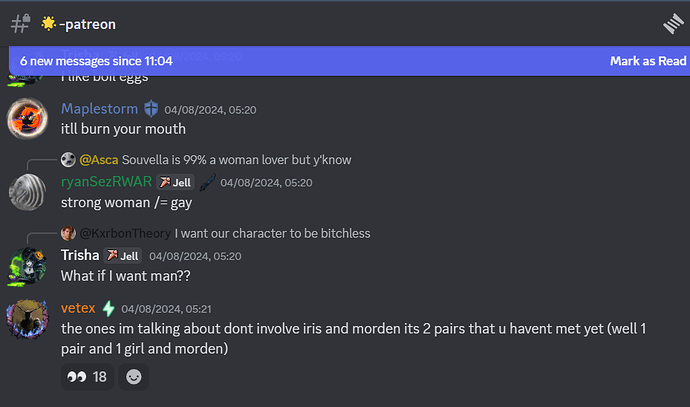Click the threads icon in the channel header

[672, 23]
